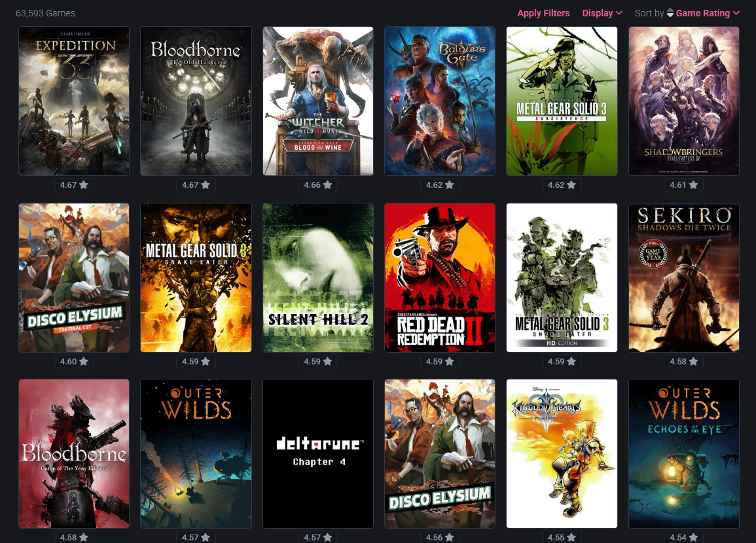Open the Outer Wilds base game cover
This screenshot has height=543, width=756.
196,454
